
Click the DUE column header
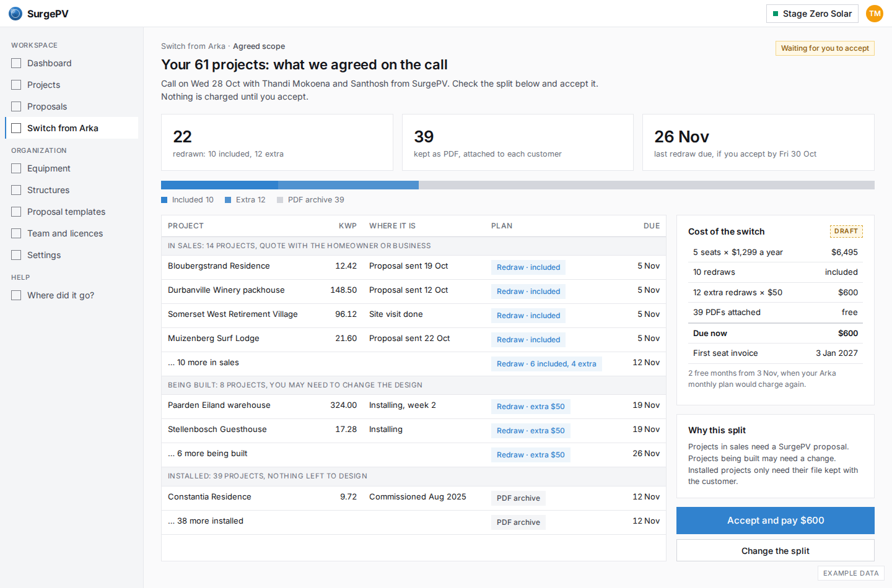[x=652, y=226]
